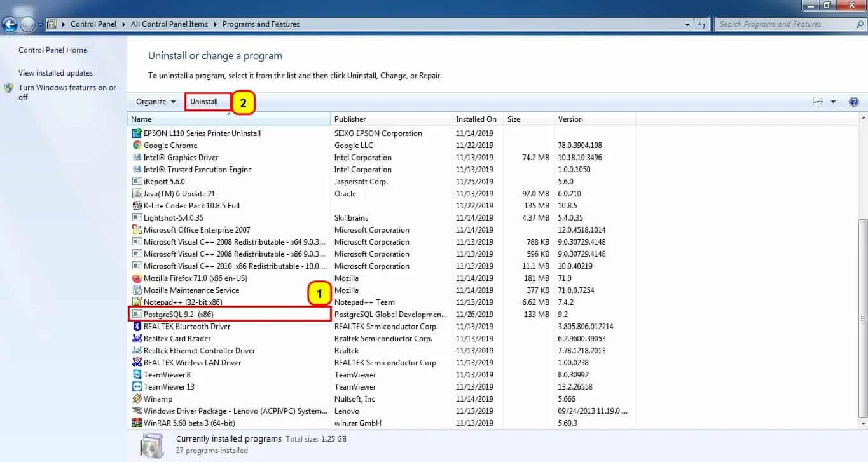Click the scrollbar down arrow
This screenshot has height=462, width=868.
(x=863, y=423)
